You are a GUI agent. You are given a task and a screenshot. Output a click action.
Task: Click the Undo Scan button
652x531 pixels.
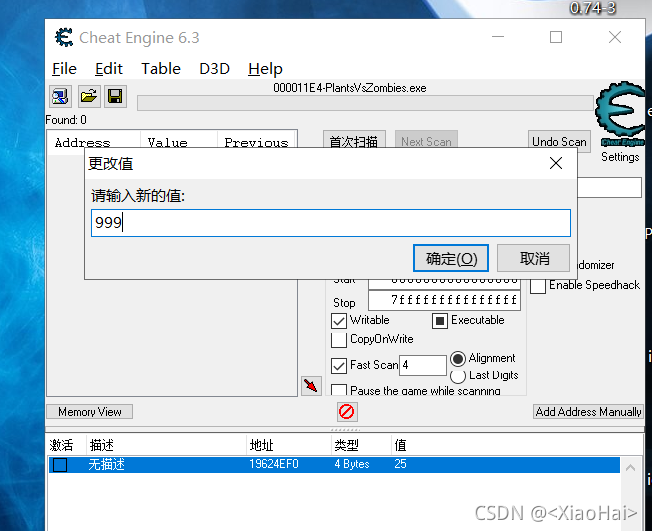(x=559, y=141)
